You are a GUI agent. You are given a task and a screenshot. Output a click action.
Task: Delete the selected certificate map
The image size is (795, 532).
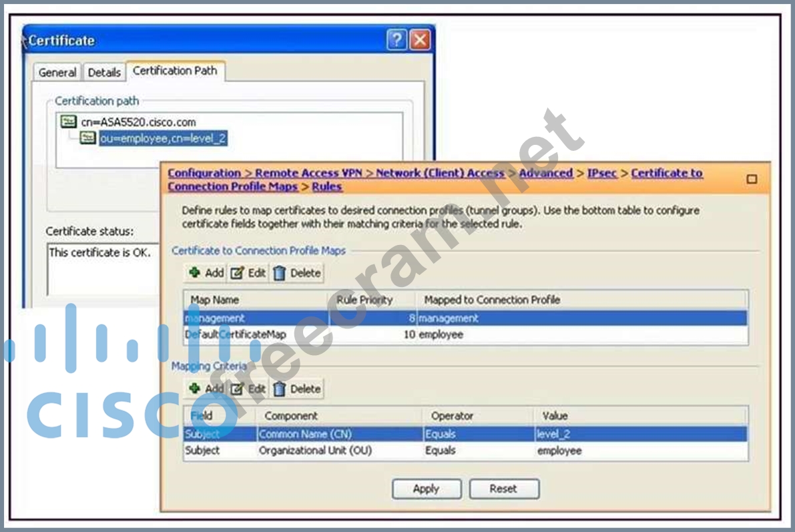tap(297, 272)
